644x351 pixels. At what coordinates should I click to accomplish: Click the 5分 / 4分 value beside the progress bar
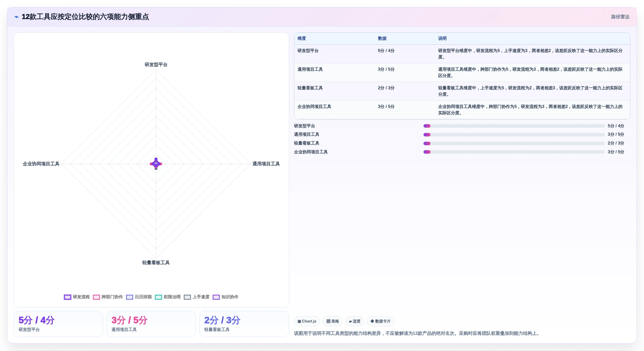click(x=616, y=126)
